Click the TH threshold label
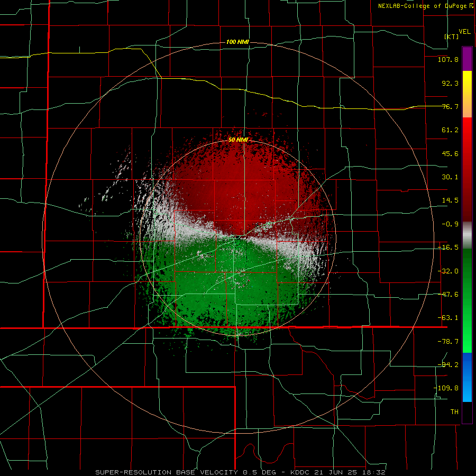The image size is (476, 476). (x=454, y=411)
